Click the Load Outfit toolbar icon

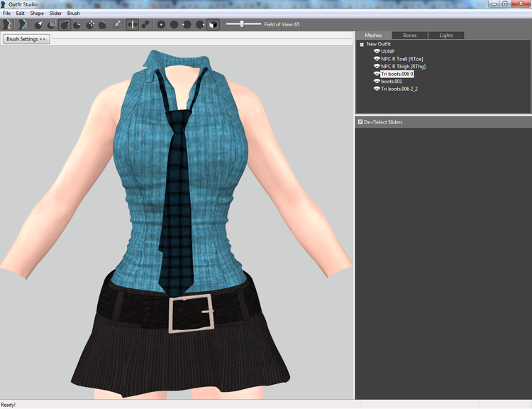click(x=23, y=24)
